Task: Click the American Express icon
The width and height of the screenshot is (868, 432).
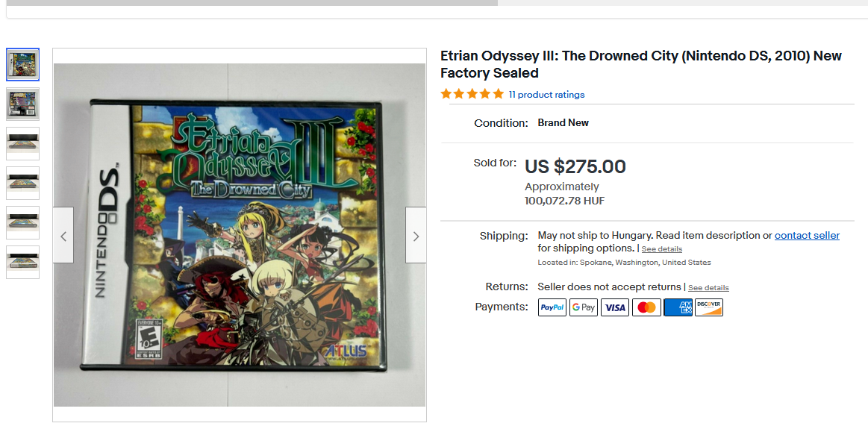Action: [x=678, y=307]
